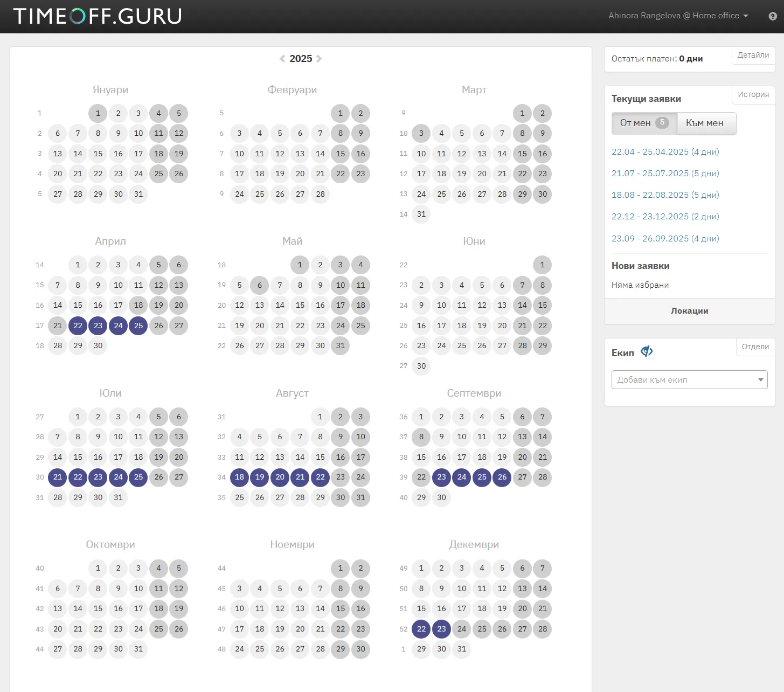Select November 28 in the calendar

click(x=321, y=649)
